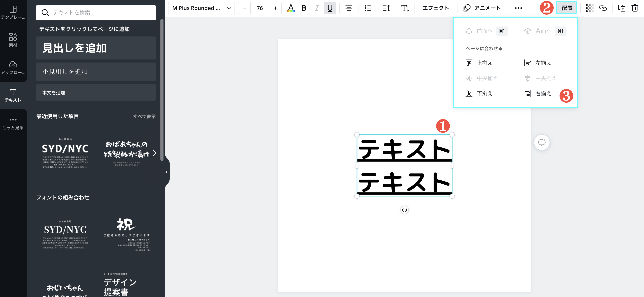
Task: Open the アニメート animate panel
Action: point(482,8)
